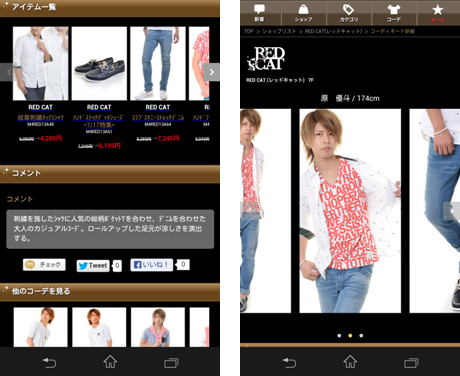This screenshot has width=460, height=376.
Task: Open the カテゴリ tag icon
Action: (x=349, y=9)
